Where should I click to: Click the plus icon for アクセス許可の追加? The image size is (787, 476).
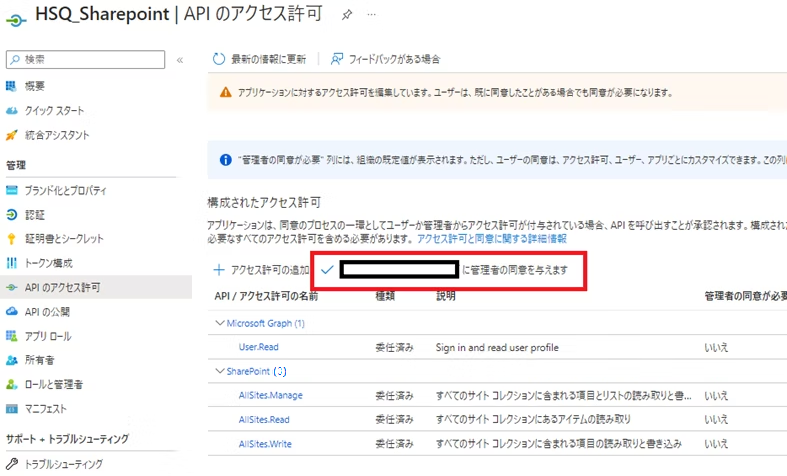[219, 270]
